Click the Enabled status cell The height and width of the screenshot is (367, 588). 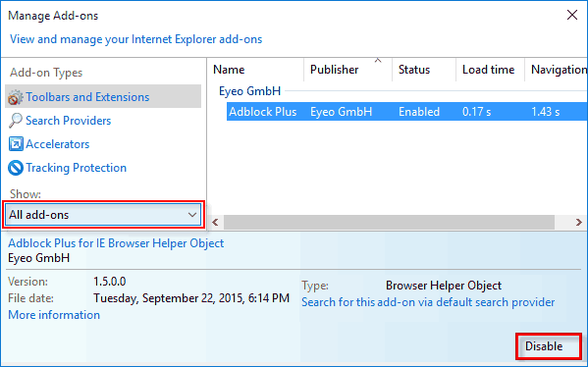pos(419,112)
